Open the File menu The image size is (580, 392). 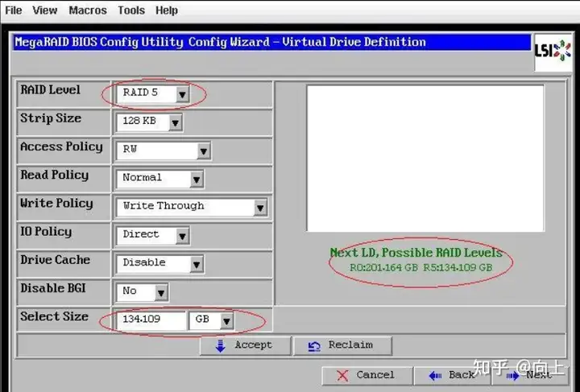[x=14, y=10]
